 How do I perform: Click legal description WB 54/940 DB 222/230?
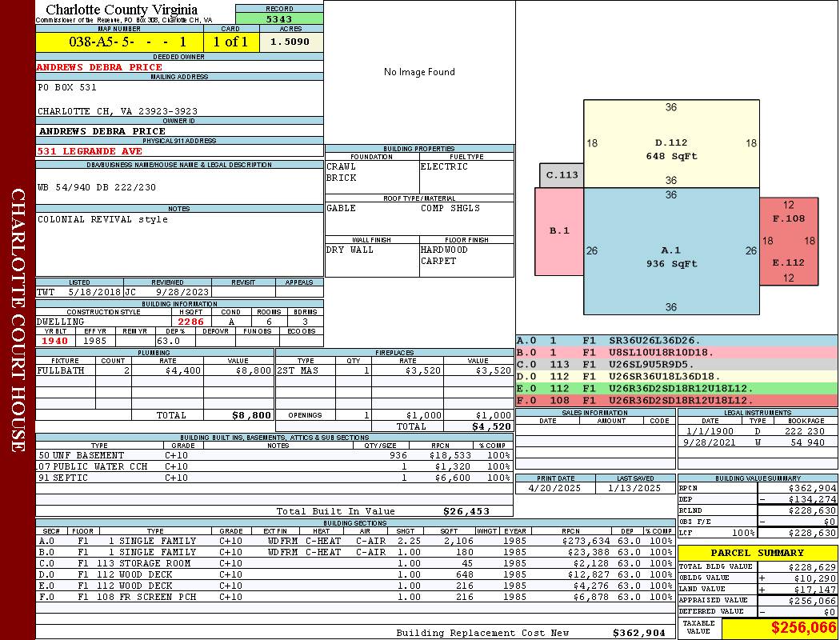97,187
